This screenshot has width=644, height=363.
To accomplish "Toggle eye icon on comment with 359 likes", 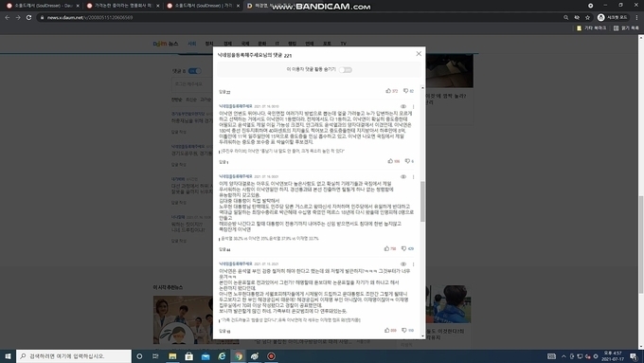I will tap(403, 263).
